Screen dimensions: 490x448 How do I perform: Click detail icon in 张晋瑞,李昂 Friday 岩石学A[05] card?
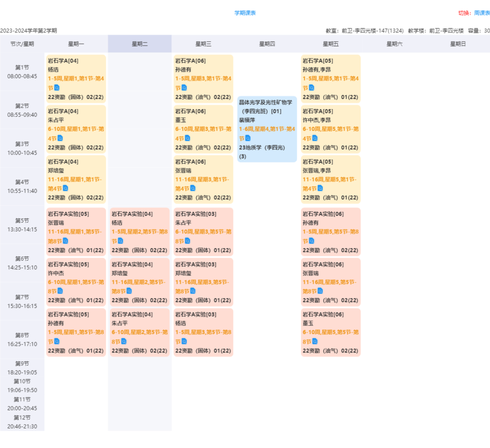pos(320,189)
